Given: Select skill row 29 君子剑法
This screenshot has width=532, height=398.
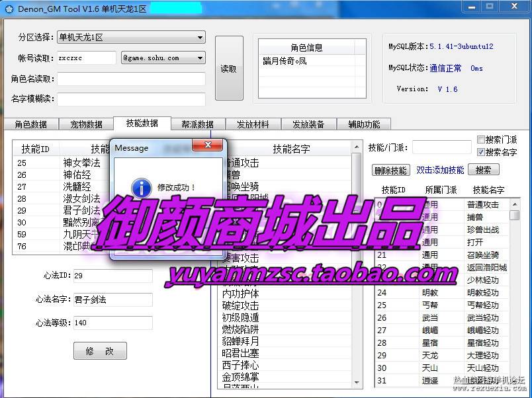Looking at the screenshot, I should click(62, 210).
